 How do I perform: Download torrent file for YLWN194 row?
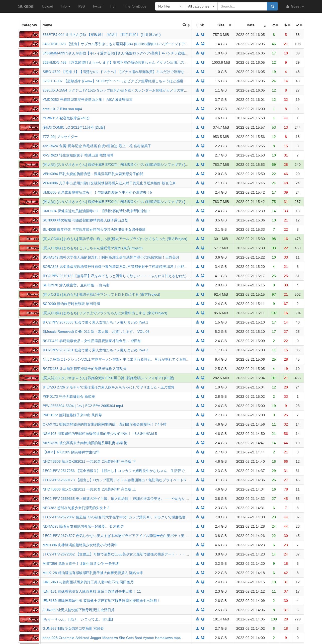(198, 118)
